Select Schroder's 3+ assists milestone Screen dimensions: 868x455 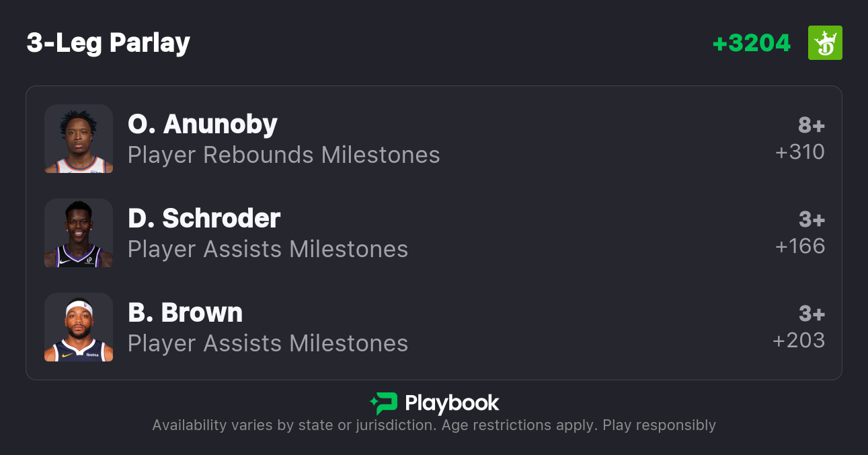[812, 219]
